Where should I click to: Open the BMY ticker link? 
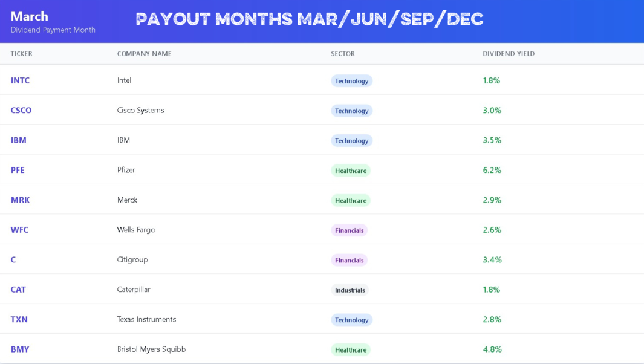point(20,349)
